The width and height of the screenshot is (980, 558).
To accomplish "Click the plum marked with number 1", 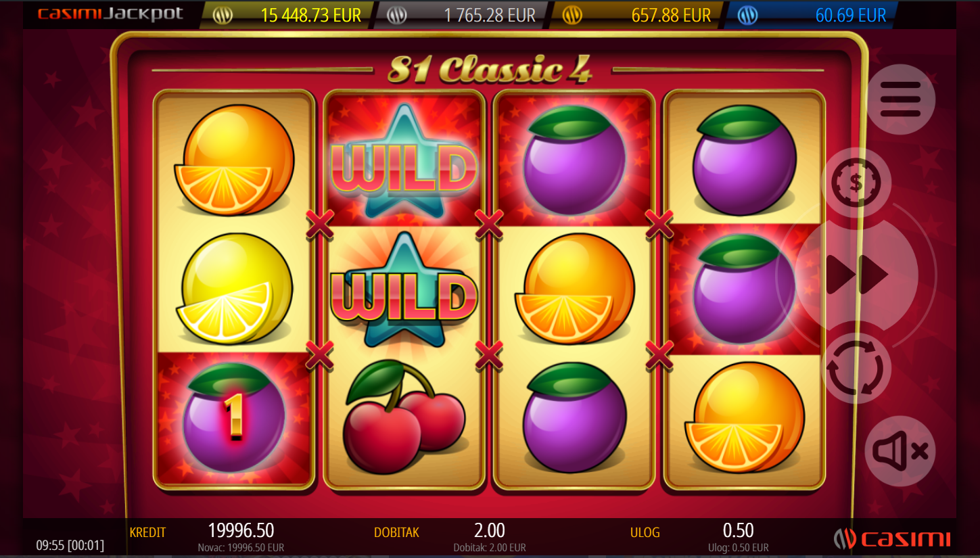I will pyautogui.click(x=234, y=417).
